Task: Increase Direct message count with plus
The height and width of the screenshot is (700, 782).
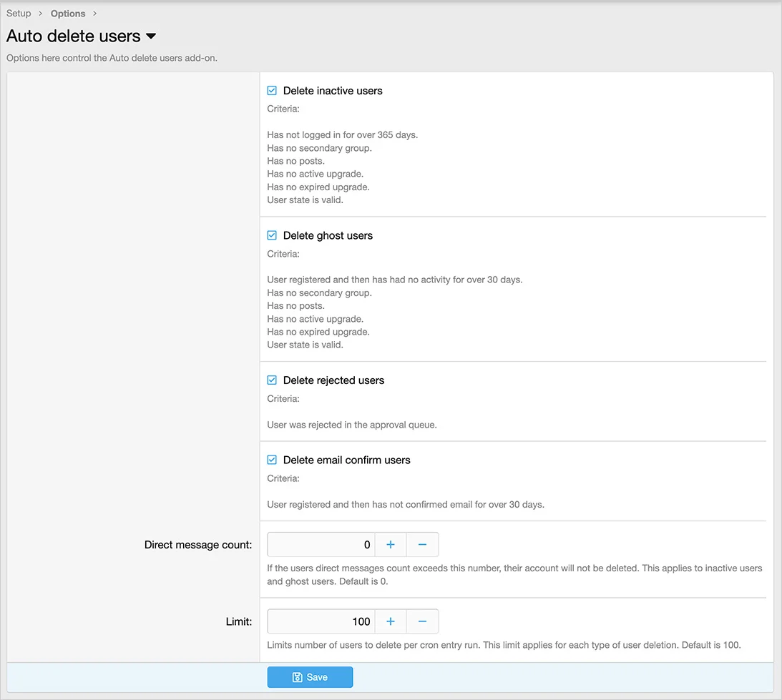Action: (x=391, y=544)
